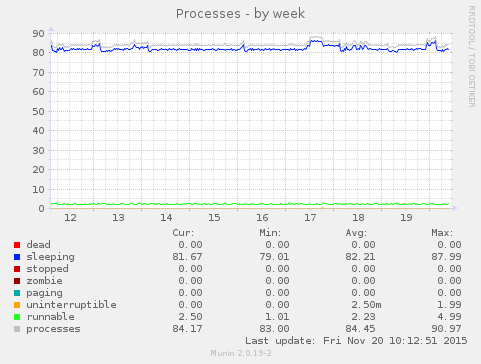
Task: Click x-axis day label 18
Action: (x=358, y=218)
